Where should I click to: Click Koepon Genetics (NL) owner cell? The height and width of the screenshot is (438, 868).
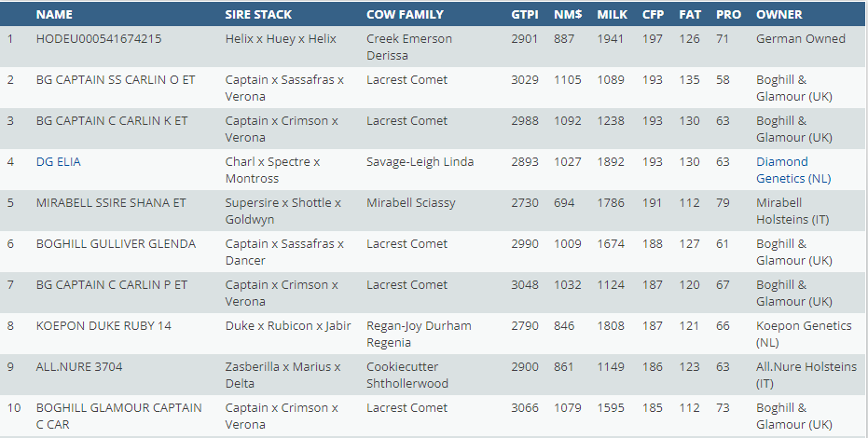point(803,334)
